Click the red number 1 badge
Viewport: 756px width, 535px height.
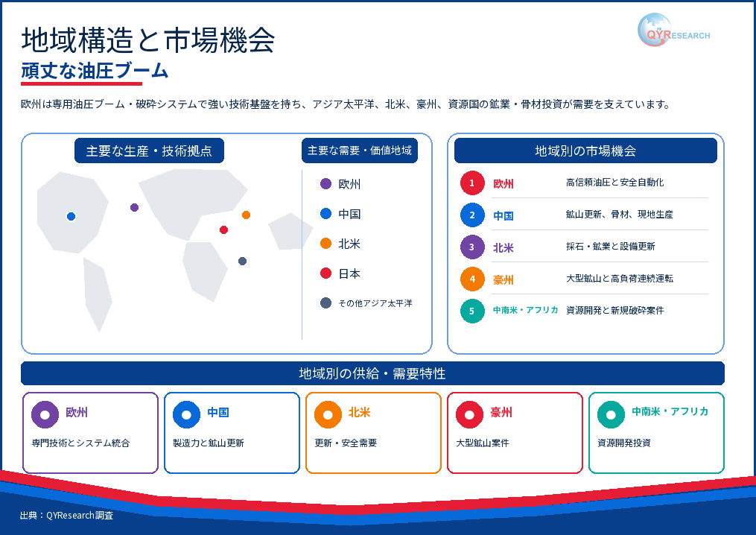coord(472,183)
